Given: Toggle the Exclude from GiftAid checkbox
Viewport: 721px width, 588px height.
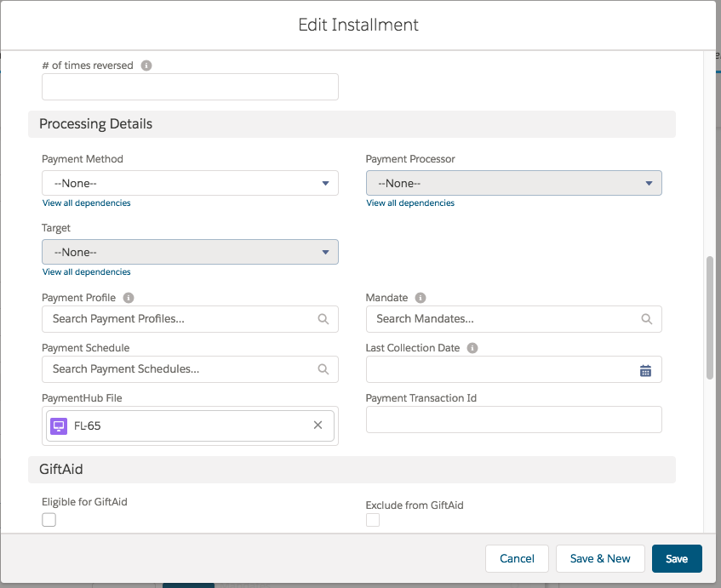Looking at the screenshot, I should pyautogui.click(x=373, y=520).
